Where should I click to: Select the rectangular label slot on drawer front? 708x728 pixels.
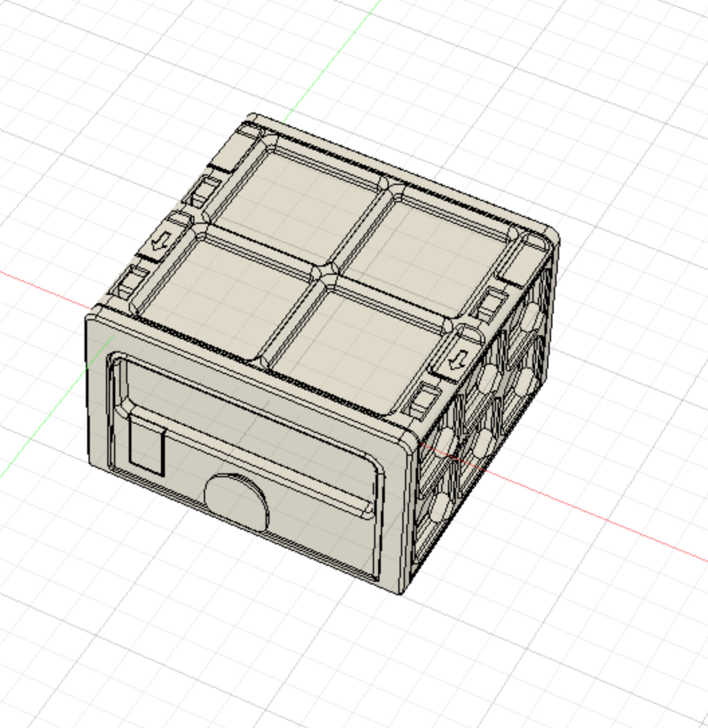(x=147, y=446)
